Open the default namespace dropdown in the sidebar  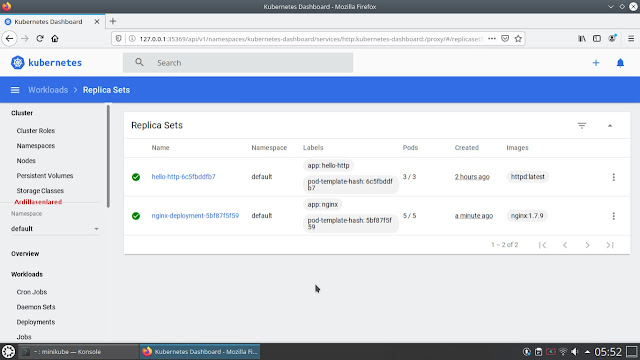click(55, 229)
